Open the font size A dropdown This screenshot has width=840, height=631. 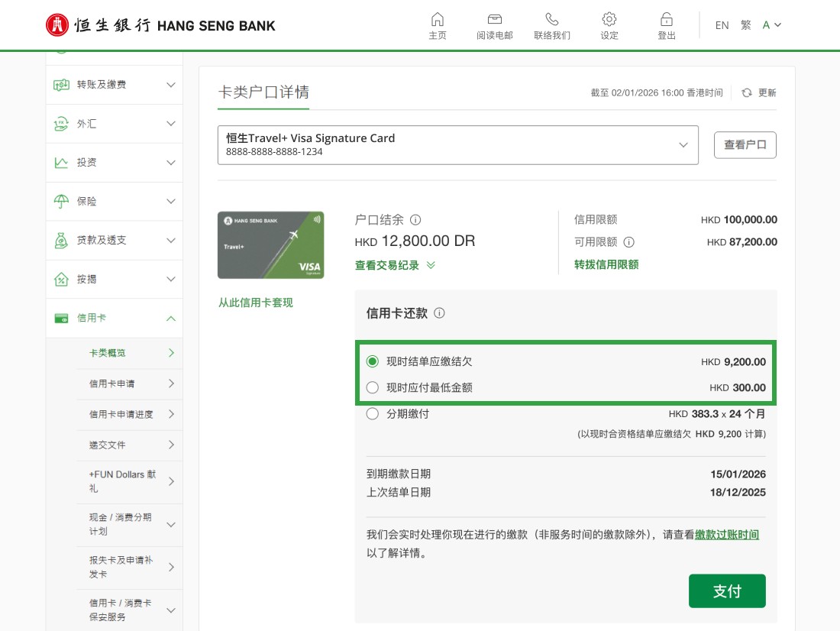coord(770,24)
